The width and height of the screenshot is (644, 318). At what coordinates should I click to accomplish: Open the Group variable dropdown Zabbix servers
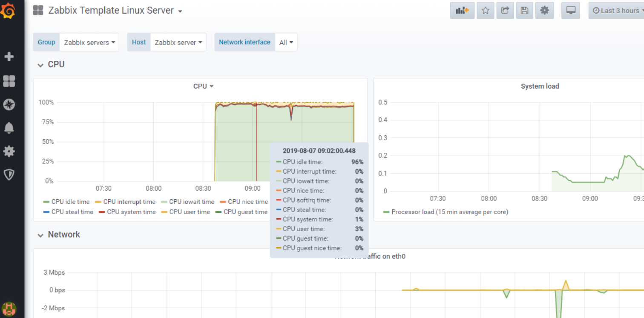(89, 43)
